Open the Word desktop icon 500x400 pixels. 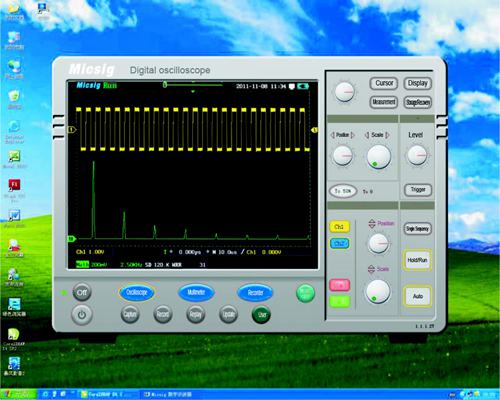pos(14,215)
